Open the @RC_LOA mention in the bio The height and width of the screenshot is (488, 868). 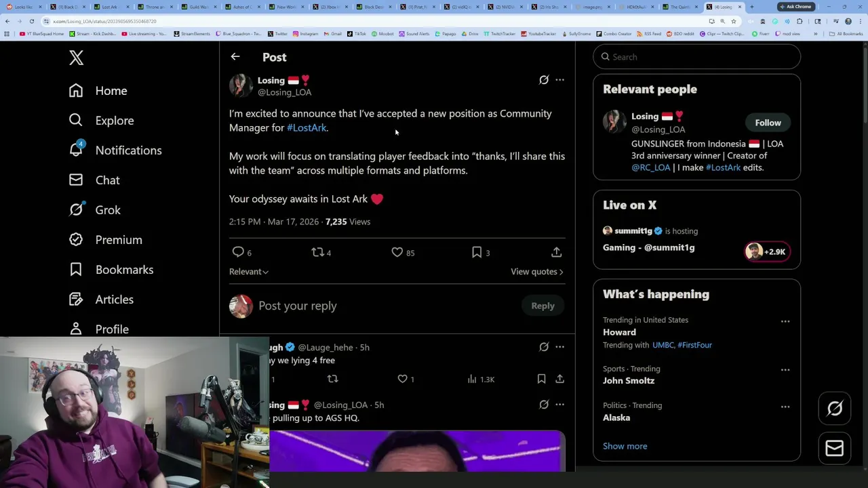point(650,167)
